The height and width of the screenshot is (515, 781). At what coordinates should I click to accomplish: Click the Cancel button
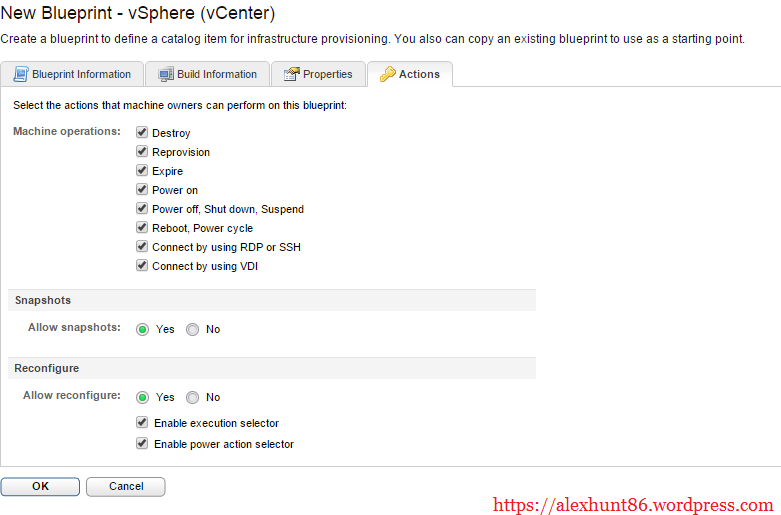click(126, 487)
